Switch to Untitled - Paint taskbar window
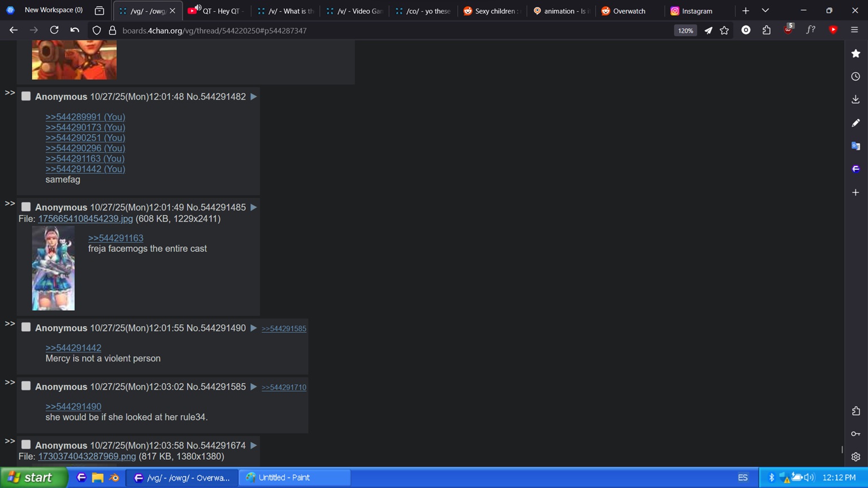Viewport: 868px width, 488px height. pos(294,478)
